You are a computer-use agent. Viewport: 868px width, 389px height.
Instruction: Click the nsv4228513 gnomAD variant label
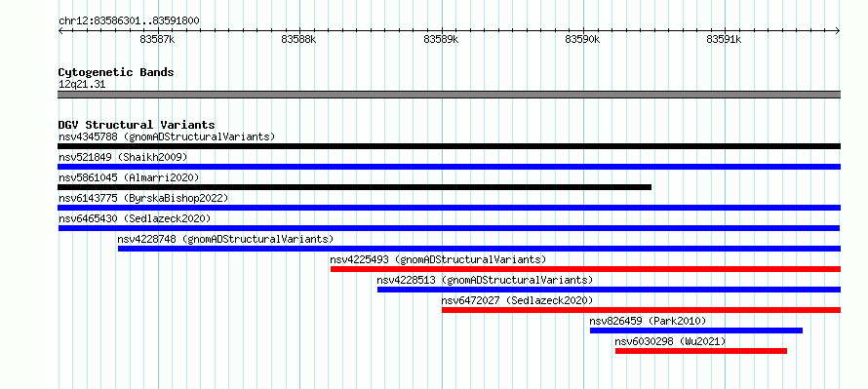pos(485,280)
